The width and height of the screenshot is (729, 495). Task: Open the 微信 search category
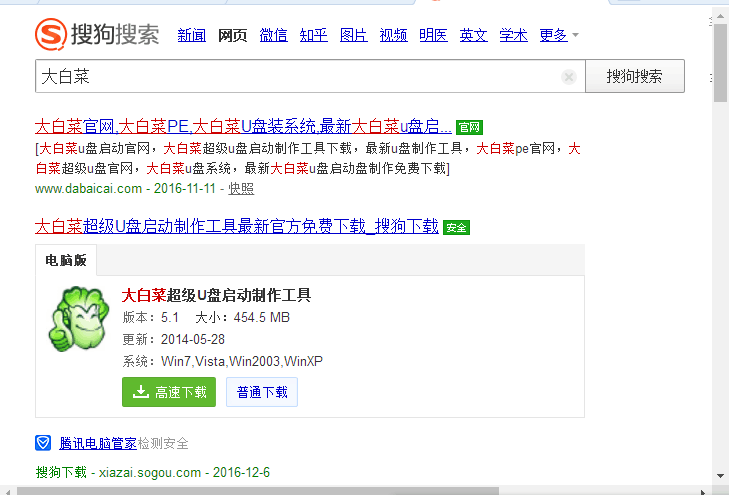[x=273, y=35]
